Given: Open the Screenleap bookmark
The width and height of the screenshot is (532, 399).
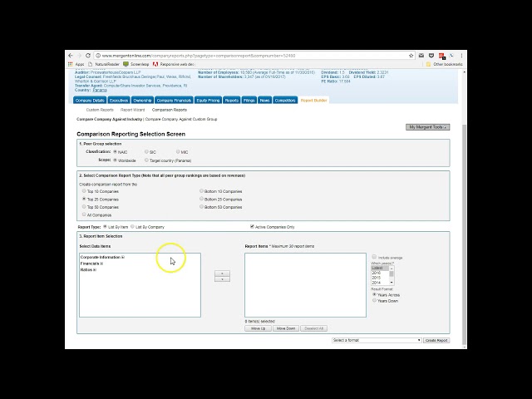Looking at the screenshot, I should (136, 64).
